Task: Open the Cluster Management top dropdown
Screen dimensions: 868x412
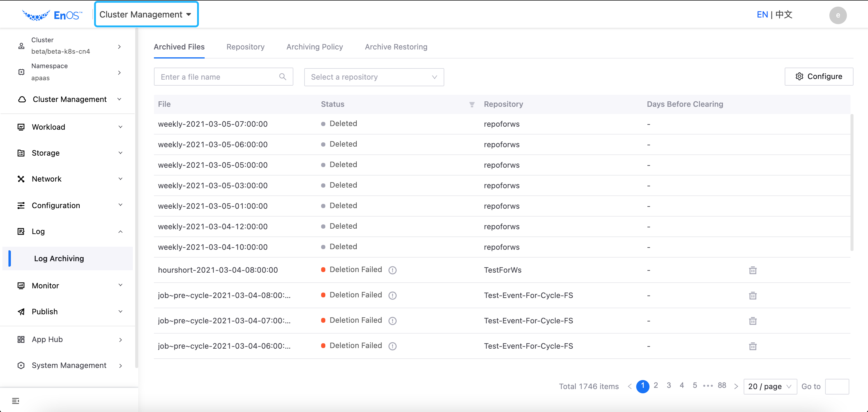Action: 146,14
